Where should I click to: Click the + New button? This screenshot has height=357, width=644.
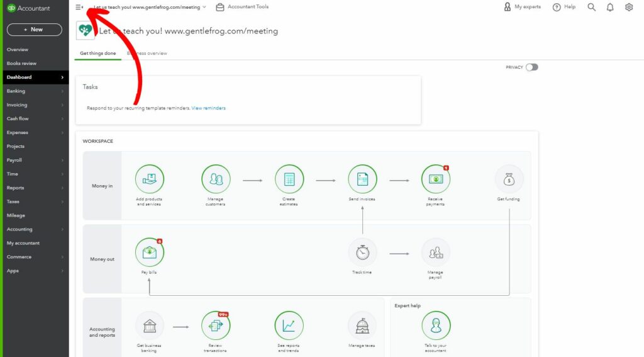(x=34, y=30)
